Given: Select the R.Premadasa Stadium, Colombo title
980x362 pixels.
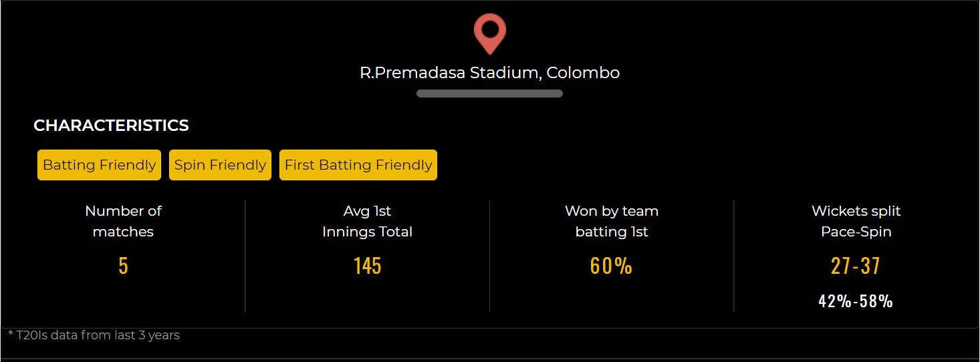Looking at the screenshot, I should click(x=489, y=73).
